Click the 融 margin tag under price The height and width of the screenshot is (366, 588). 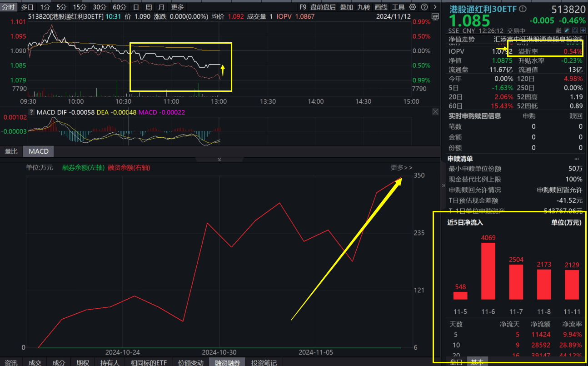click(558, 31)
